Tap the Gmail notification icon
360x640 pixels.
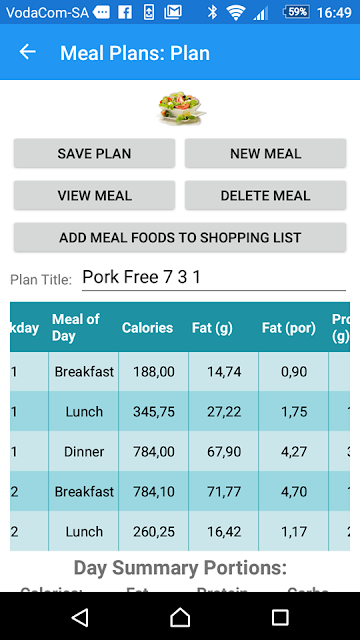pyautogui.click(x=173, y=12)
